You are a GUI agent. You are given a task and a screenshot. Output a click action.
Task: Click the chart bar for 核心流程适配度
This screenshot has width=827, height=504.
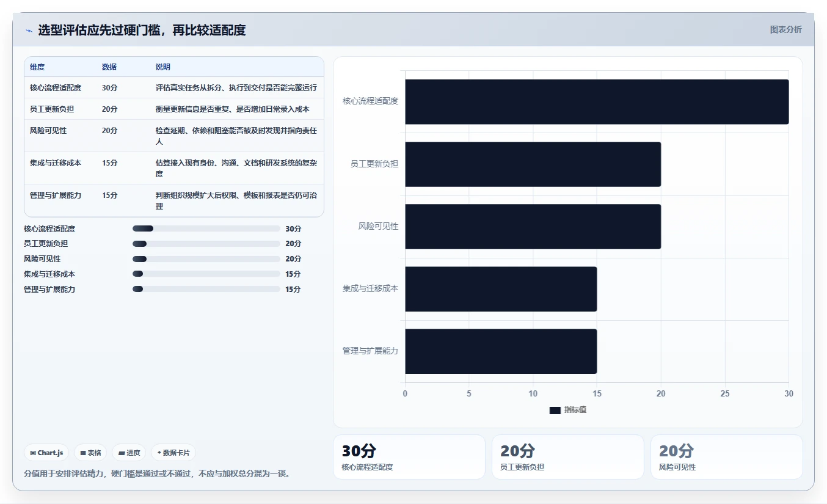coord(597,102)
